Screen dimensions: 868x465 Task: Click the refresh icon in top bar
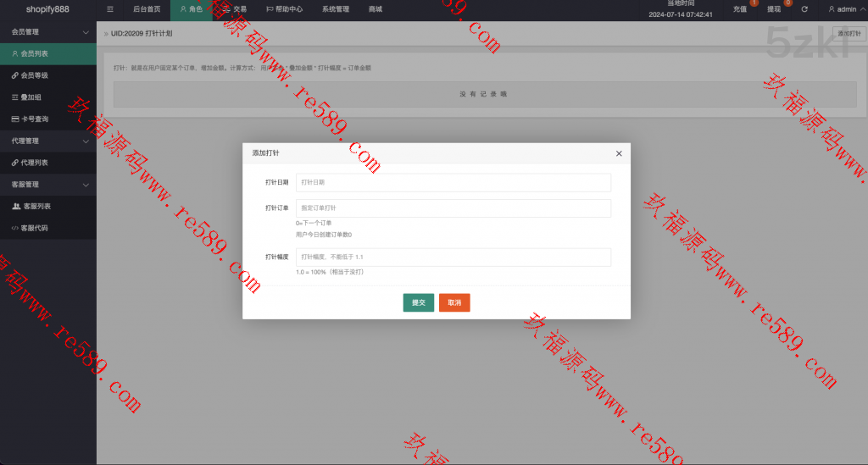point(804,9)
